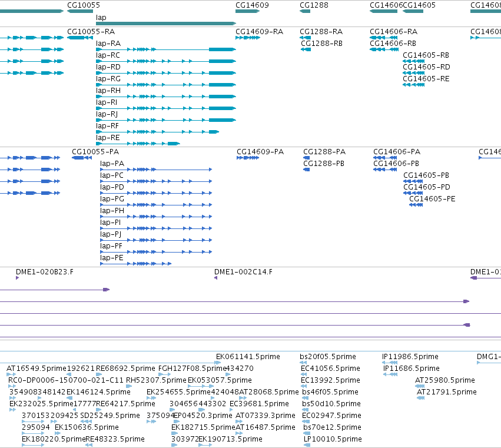
Task: Click the RH52307.5prime EST label
Action: (x=156, y=380)
